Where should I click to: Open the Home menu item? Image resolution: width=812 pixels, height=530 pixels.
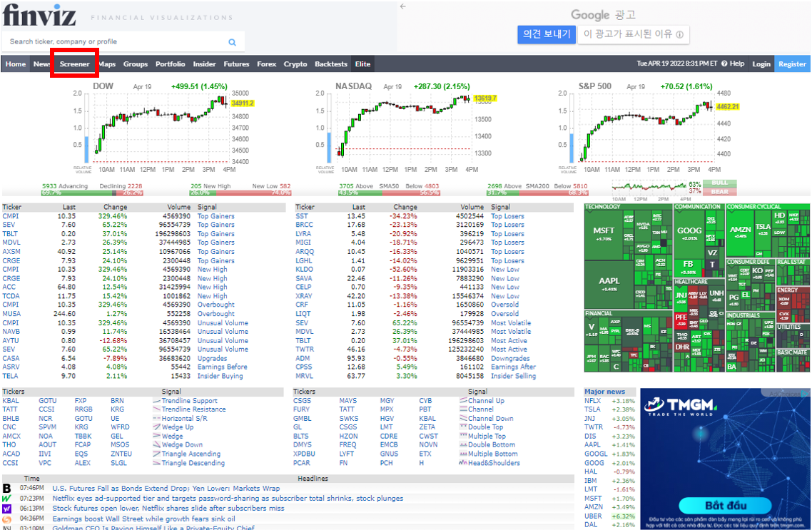pyautogui.click(x=16, y=64)
